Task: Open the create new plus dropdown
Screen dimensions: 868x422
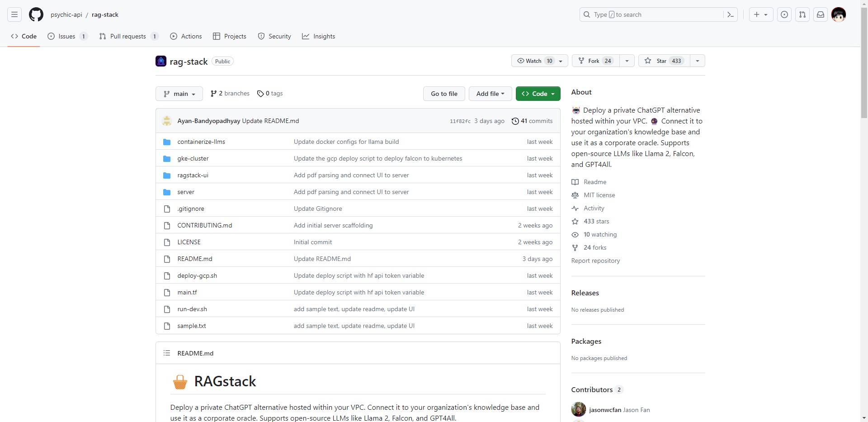Action: [761, 14]
